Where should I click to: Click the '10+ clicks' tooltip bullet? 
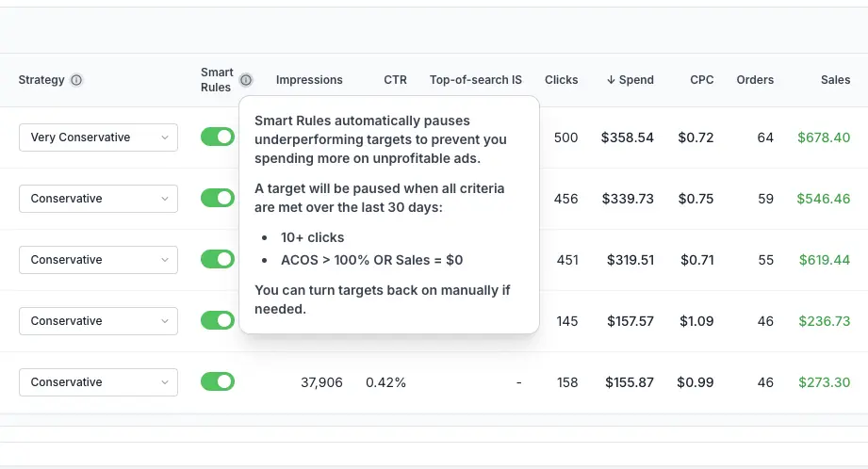click(x=312, y=237)
